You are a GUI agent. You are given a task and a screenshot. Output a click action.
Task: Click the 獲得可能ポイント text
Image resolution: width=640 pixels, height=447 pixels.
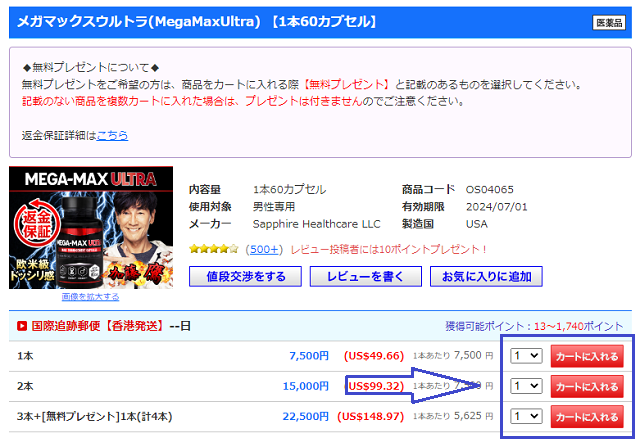pos(534,326)
